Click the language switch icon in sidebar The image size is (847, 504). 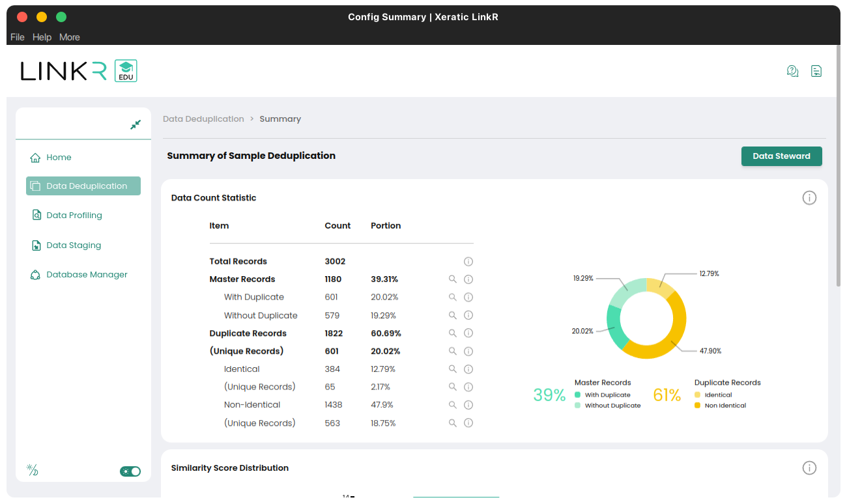(32, 470)
